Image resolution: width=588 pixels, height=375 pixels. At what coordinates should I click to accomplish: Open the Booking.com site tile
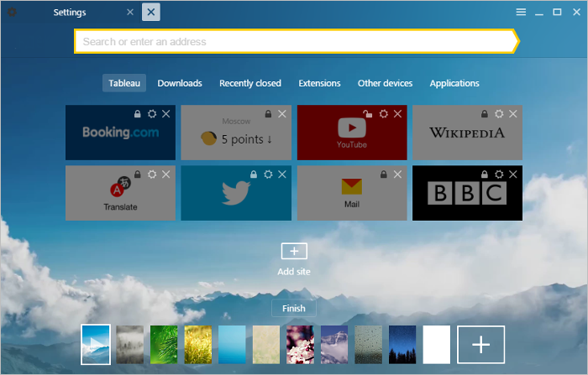point(120,133)
